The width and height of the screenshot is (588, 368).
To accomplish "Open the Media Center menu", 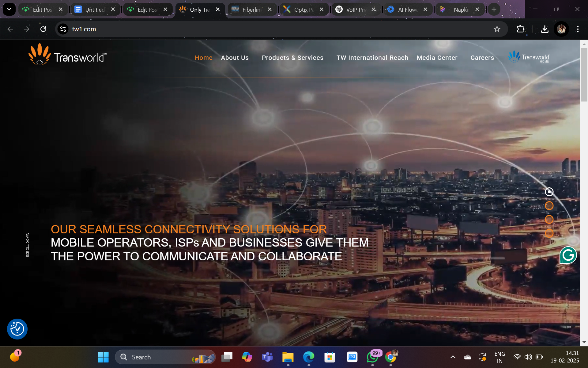I will [437, 58].
